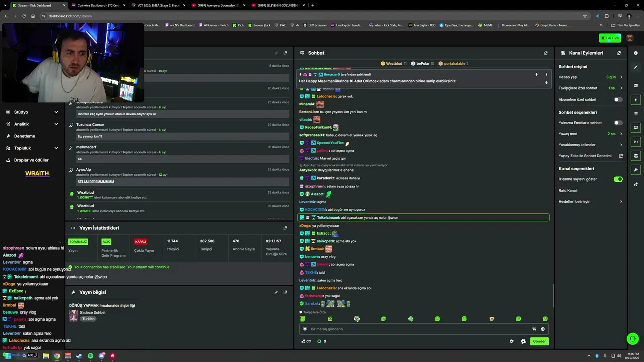Open Droplar ve ödüller in sidebar
Screen dimensions: 644x362
[x=32, y=160]
